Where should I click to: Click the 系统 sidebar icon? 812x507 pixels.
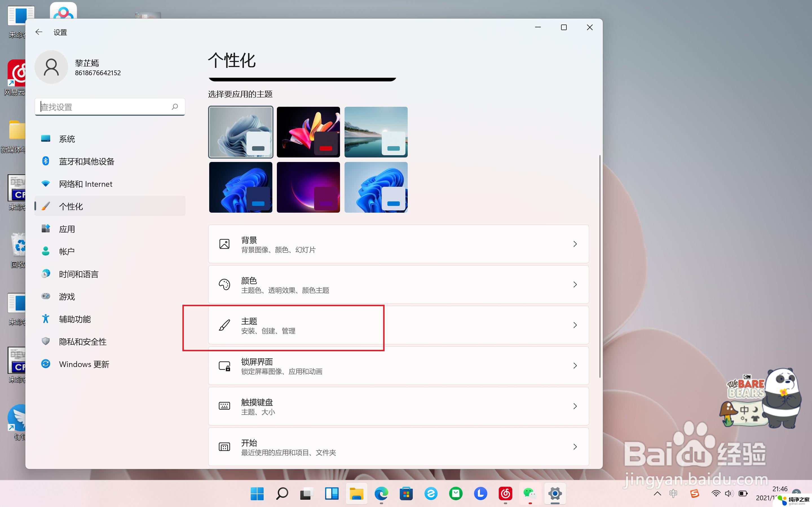click(x=46, y=138)
